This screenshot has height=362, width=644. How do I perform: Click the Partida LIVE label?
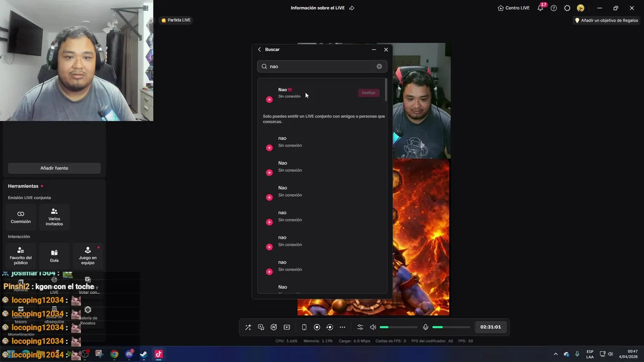176,20
